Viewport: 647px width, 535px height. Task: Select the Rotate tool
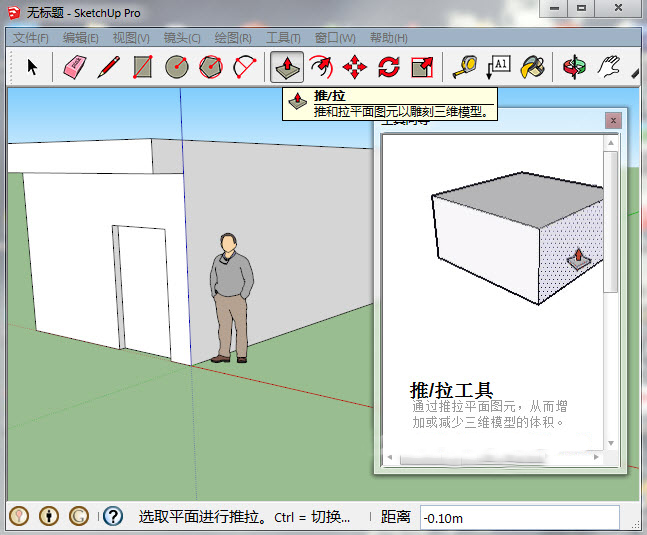tap(389, 67)
